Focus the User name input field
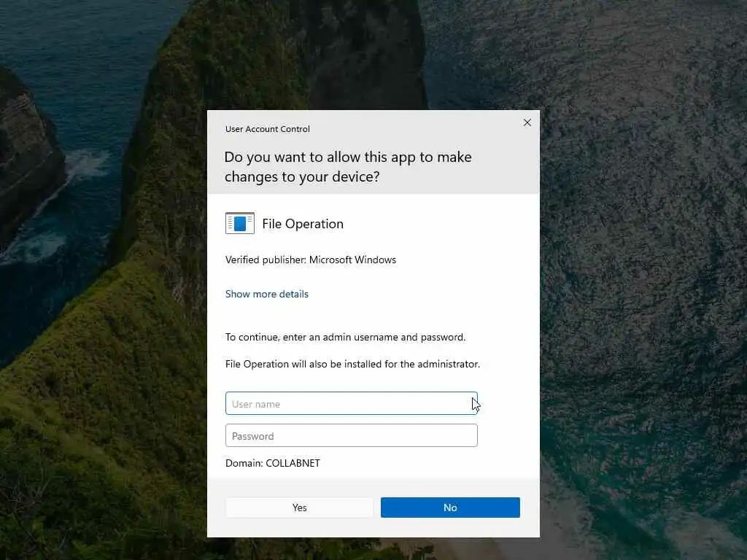Viewport: 747px width, 560px height. 352,404
